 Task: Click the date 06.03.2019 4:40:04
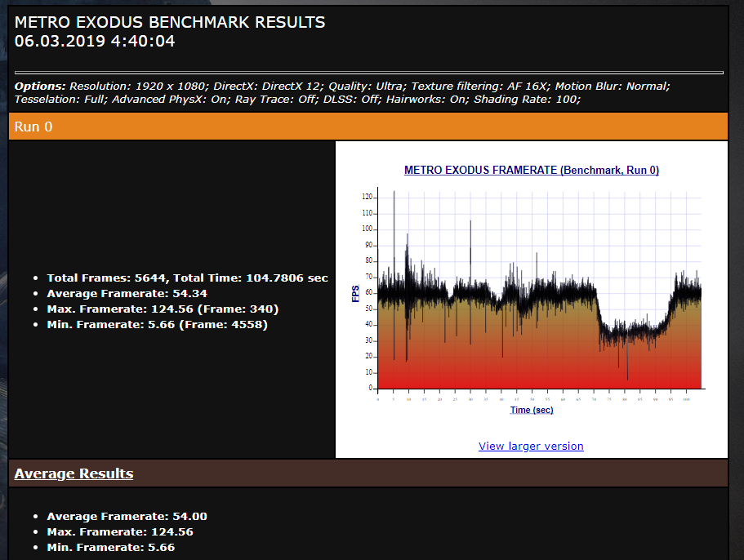(95, 42)
